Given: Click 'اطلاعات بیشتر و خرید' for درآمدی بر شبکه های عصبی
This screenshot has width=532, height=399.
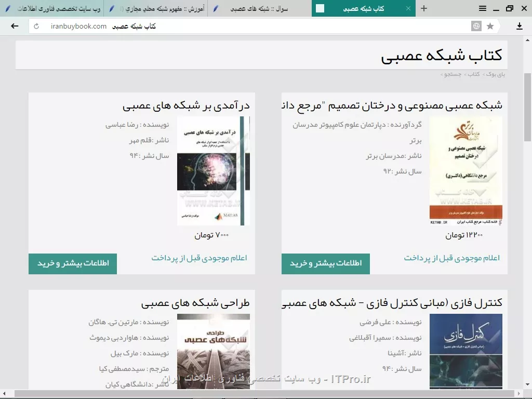Looking at the screenshot, I should pyautogui.click(x=73, y=263).
